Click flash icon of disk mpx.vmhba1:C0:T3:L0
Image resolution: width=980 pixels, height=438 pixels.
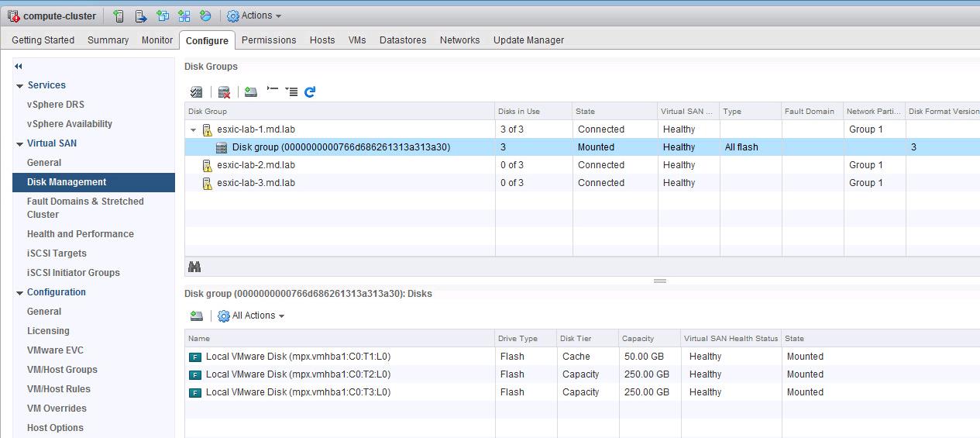[195, 392]
